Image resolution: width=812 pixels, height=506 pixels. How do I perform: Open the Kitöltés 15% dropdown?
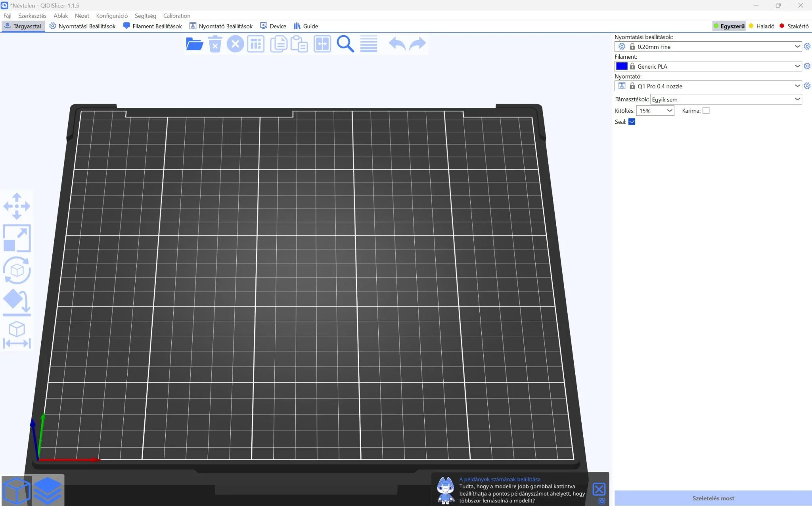655,111
